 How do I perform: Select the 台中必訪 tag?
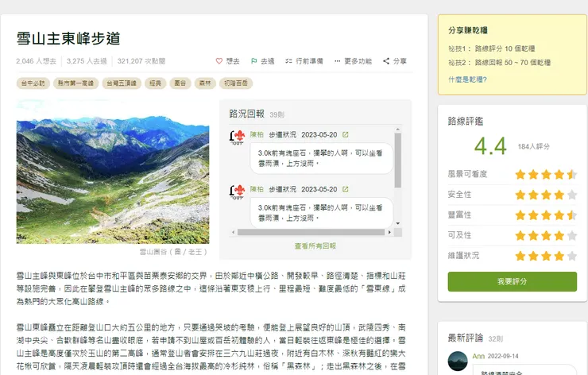point(33,83)
